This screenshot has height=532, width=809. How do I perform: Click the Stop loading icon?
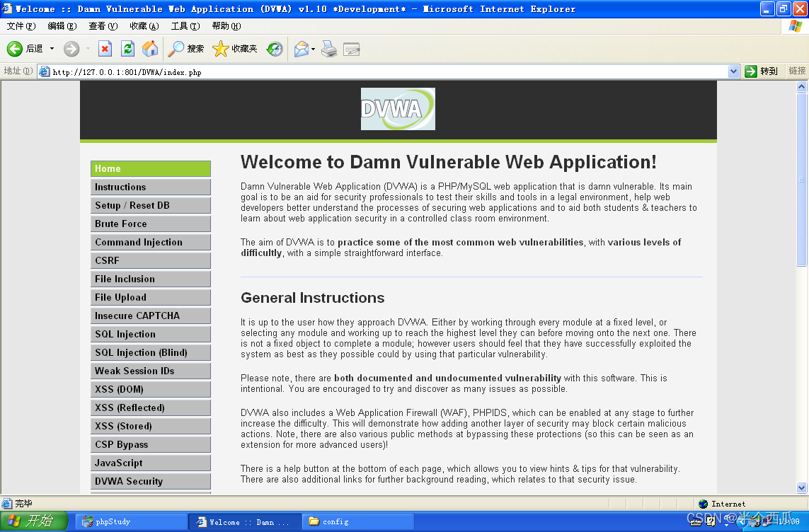(x=105, y=49)
